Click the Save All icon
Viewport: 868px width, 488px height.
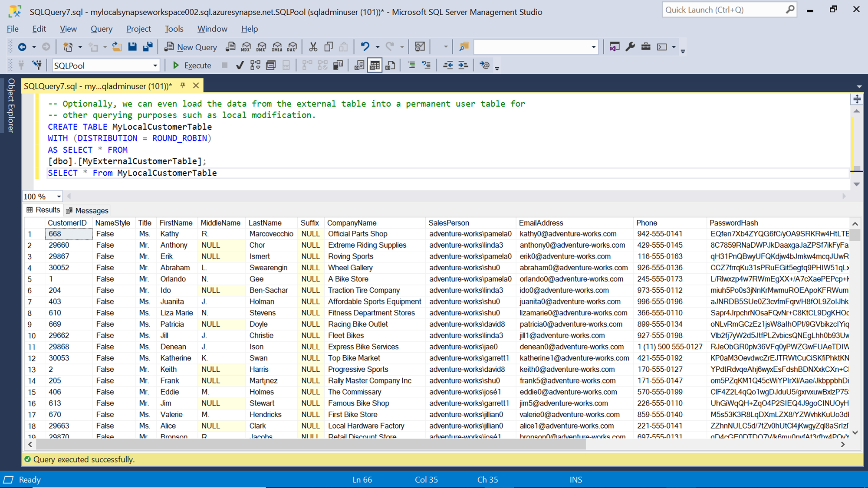[148, 47]
